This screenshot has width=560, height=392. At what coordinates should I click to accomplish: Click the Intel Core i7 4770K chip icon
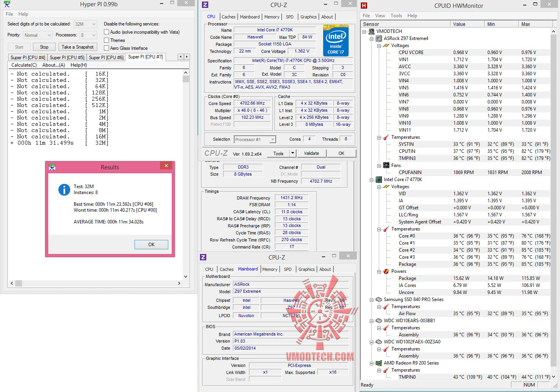click(379, 180)
